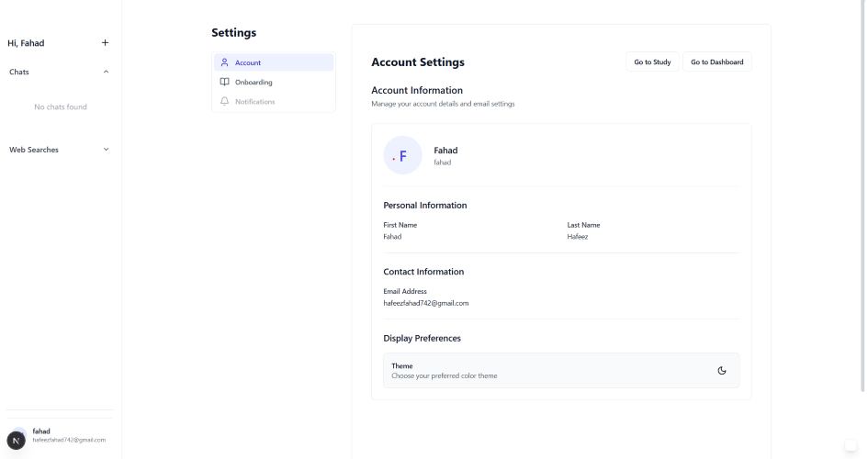
Task: Click the No chats found text
Action: point(61,106)
